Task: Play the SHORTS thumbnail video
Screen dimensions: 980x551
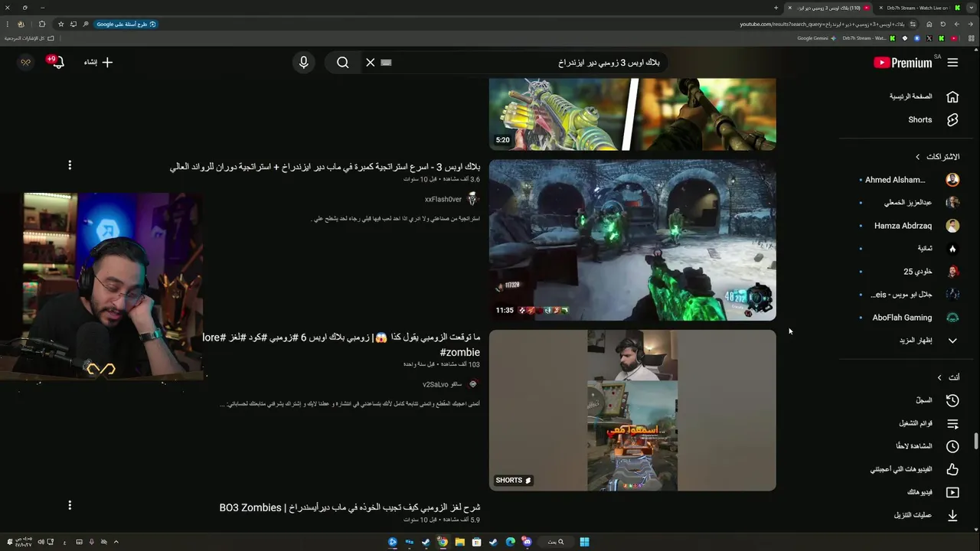Action: click(x=632, y=410)
